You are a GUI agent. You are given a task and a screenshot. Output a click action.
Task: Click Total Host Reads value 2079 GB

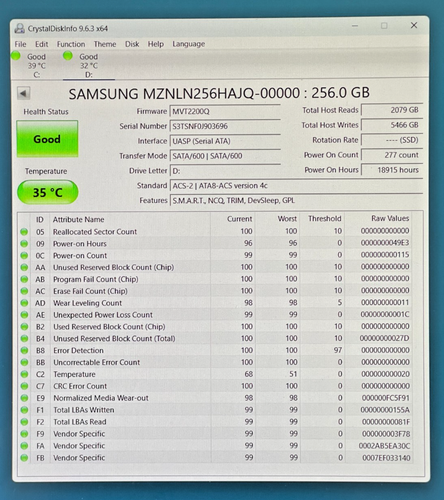(x=392, y=110)
